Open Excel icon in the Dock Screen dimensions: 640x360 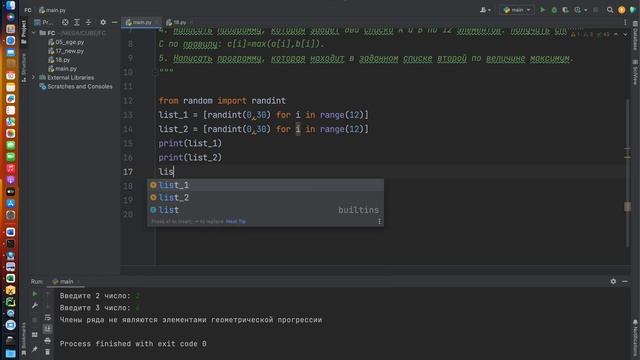pyautogui.click(x=11, y=278)
